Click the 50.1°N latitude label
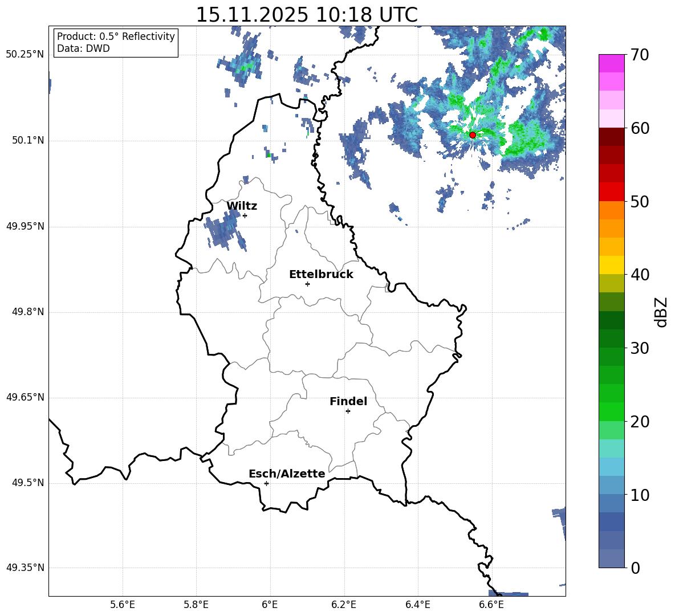This screenshot has width=675, height=616. click(28, 141)
